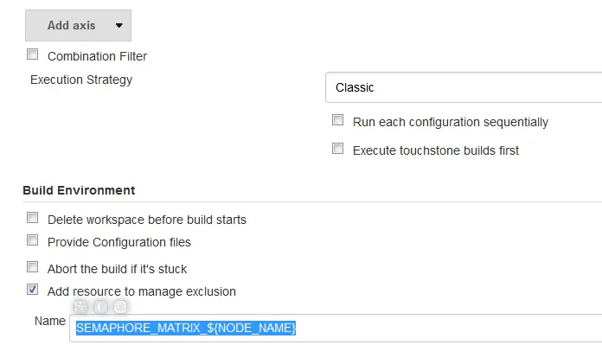Screen dimensions: 602x364
Task: Click the Build Environment section heading
Action: [x=79, y=190]
